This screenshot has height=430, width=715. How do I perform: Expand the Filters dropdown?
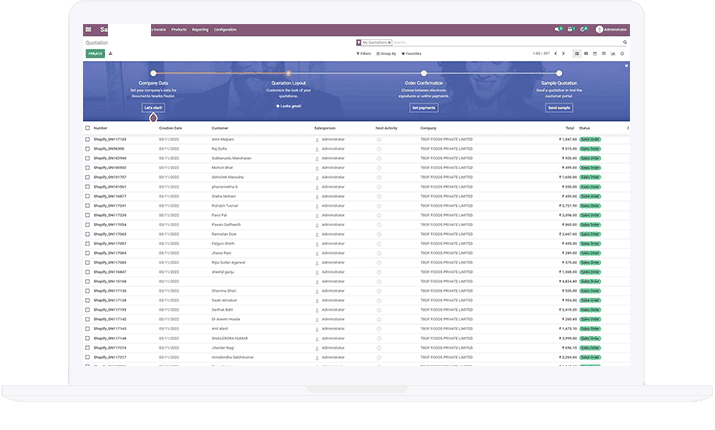pos(367,53)
